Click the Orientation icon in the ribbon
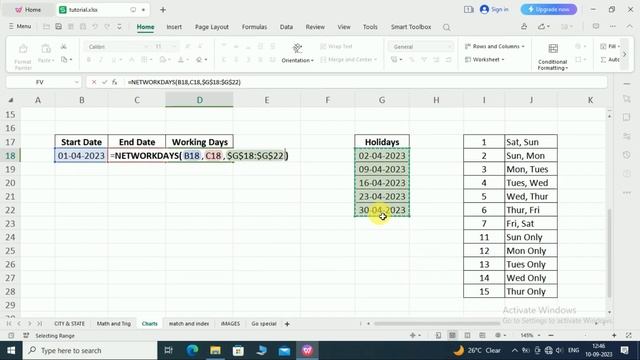This screenshot has height=360, width=640. tap(298, 48)
